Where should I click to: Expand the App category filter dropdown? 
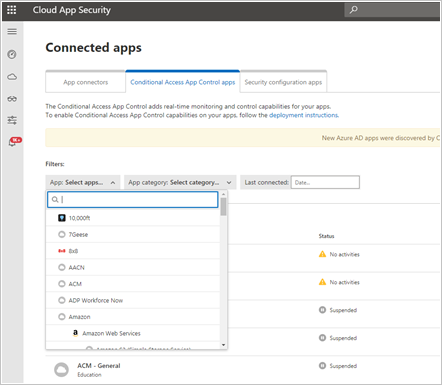(180, 182)
